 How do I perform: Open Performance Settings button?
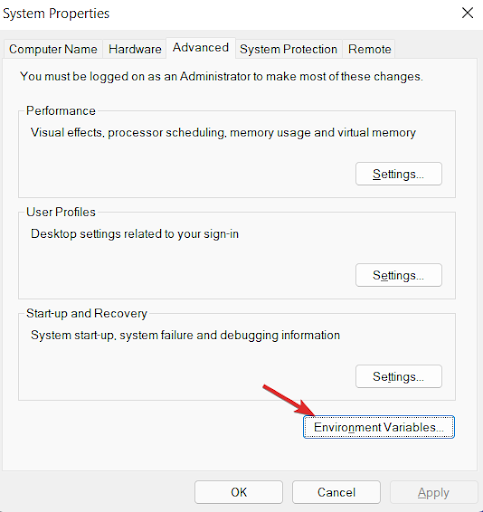pos(398,174)
